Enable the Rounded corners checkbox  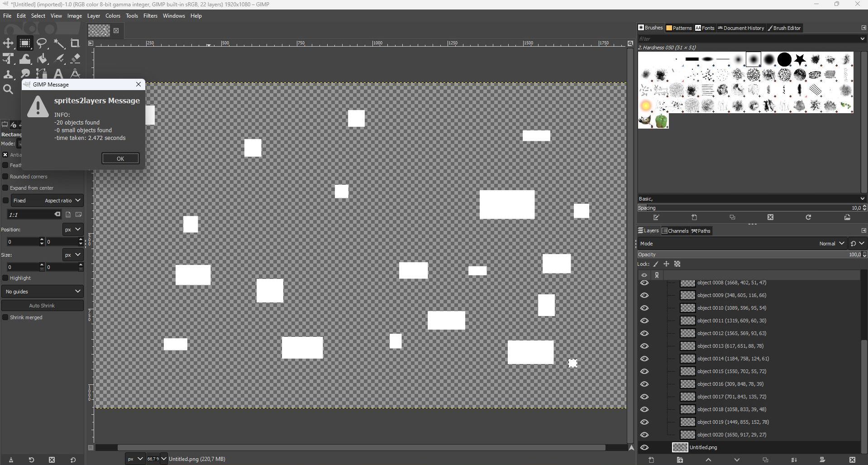coord(5,177)
